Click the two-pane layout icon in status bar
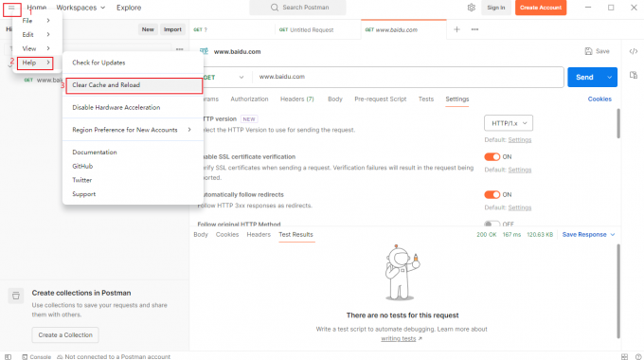 (624, 357)
